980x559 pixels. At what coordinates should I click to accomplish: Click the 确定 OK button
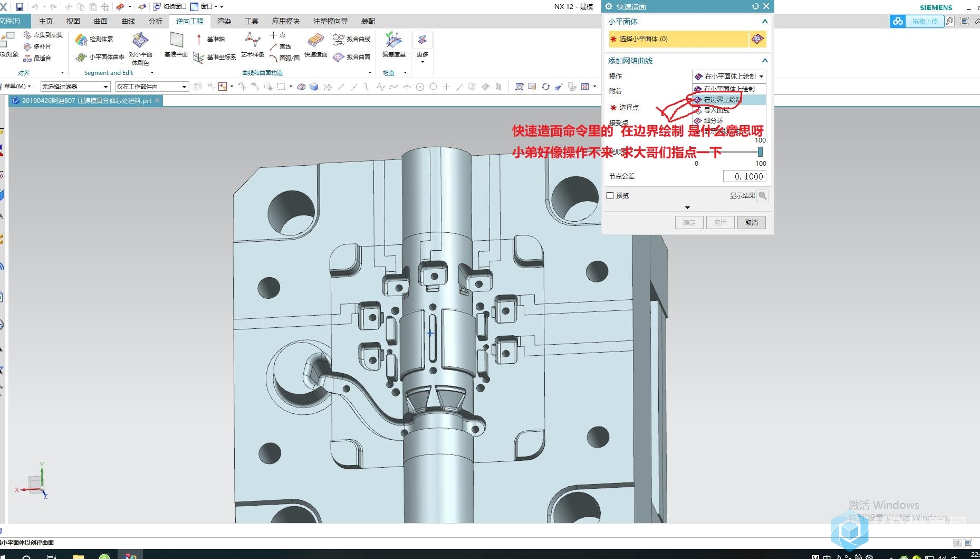click(689, 223)
